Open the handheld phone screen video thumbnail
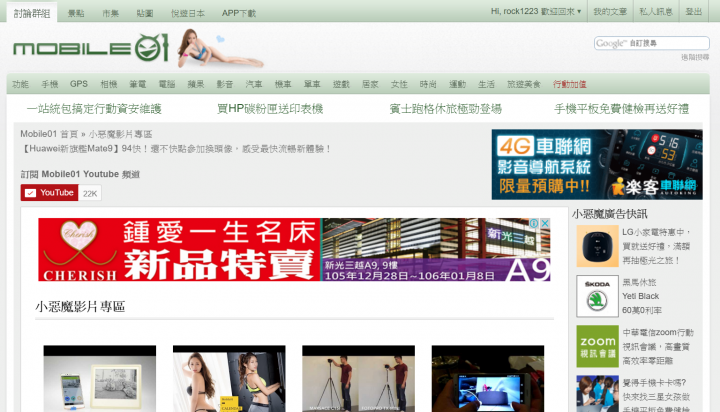 [488, 378]
